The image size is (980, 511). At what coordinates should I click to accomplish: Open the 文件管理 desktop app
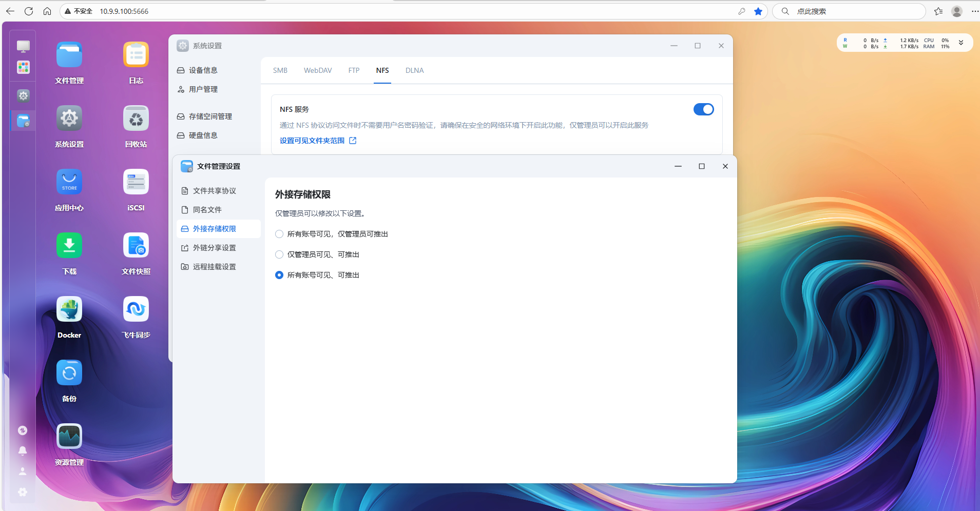(x=69, y=55)
